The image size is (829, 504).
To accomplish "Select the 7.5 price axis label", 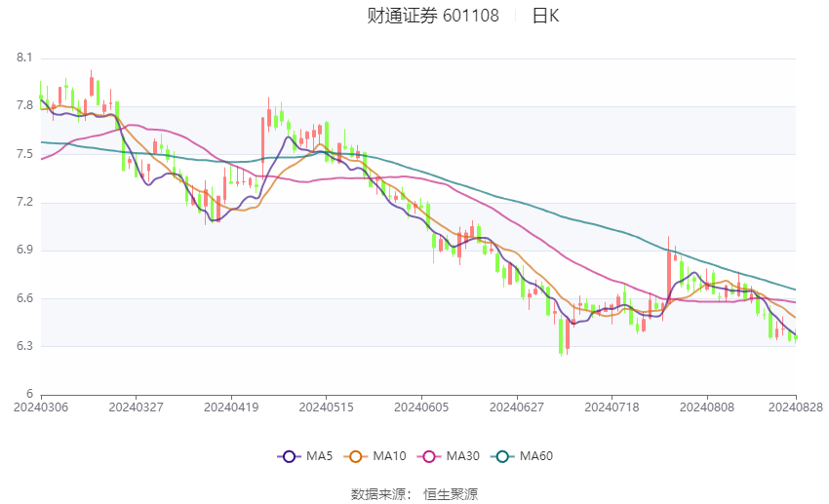I will click(25, 154).
